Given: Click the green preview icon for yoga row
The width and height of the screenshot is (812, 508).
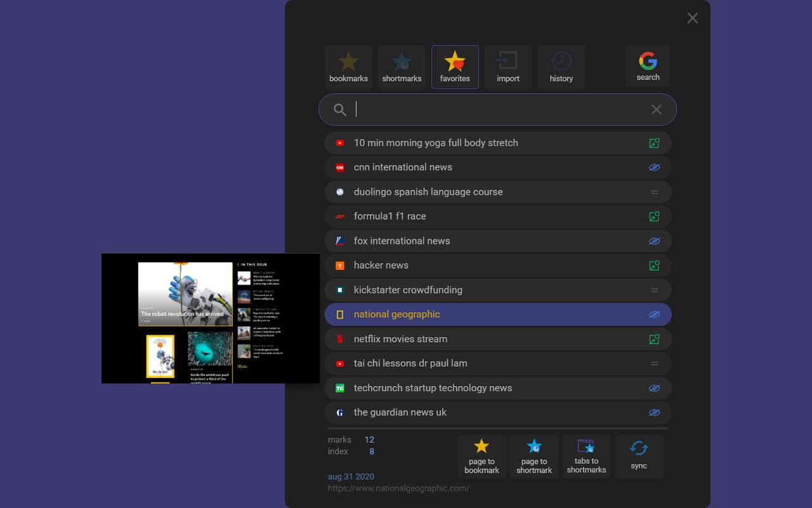Looking at the screenshot, I should click(x=655, y=143).
